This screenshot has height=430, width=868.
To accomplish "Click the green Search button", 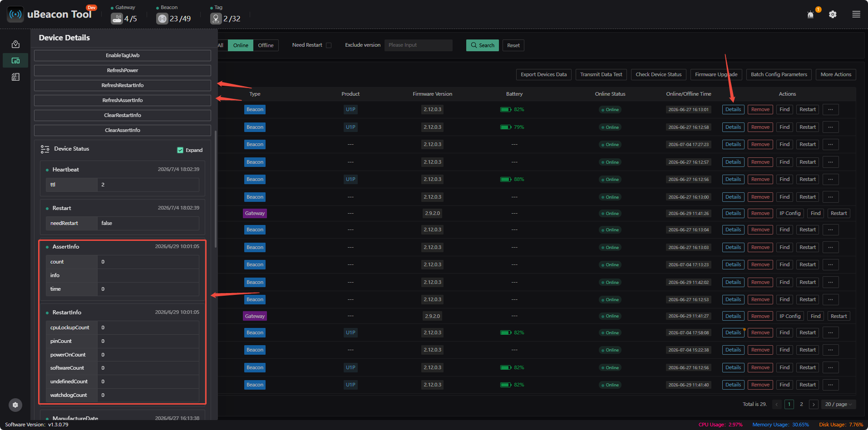I will (x=483, y=45).
